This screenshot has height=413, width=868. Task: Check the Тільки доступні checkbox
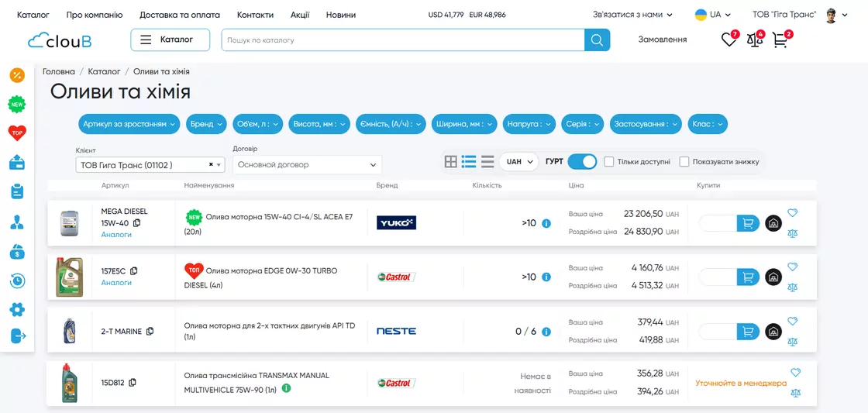609,162
